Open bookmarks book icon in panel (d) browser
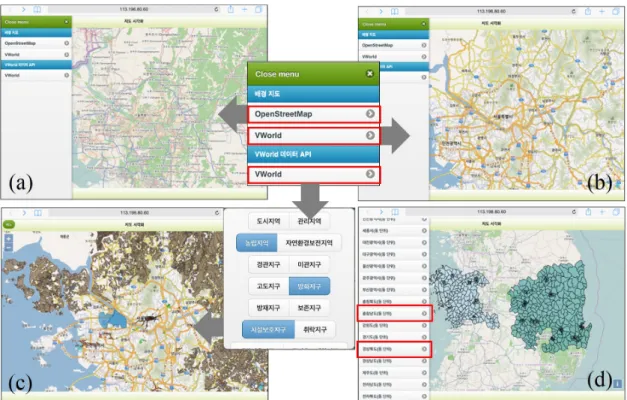The image size is (627, 400). point(395,212)
